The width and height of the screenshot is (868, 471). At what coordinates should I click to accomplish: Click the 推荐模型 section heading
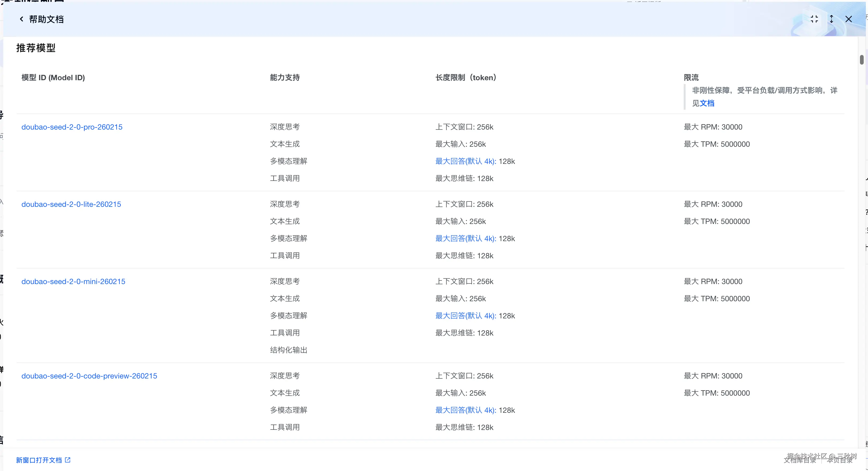[36, 48]
